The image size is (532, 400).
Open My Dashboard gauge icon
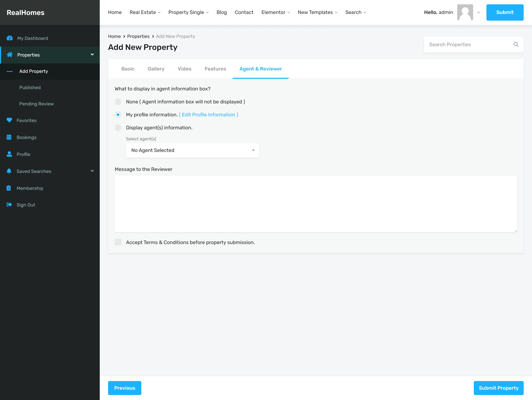click(10, 38)
